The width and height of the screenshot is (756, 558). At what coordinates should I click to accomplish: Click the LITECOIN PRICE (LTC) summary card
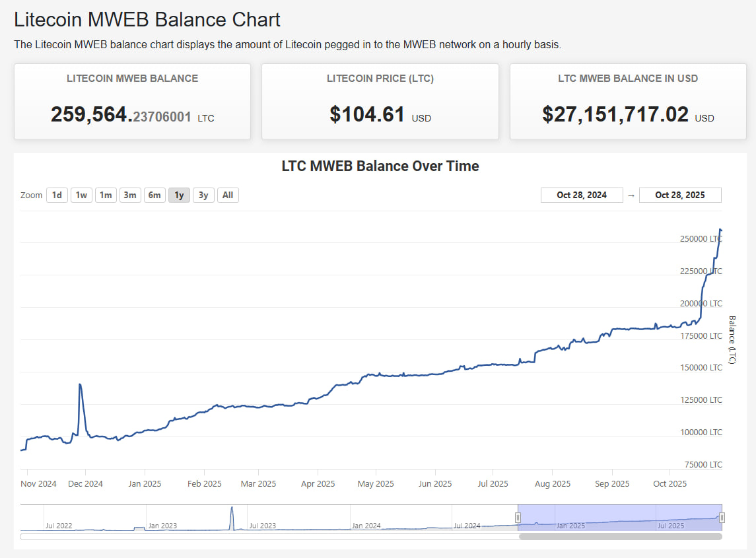pos(380,101)
